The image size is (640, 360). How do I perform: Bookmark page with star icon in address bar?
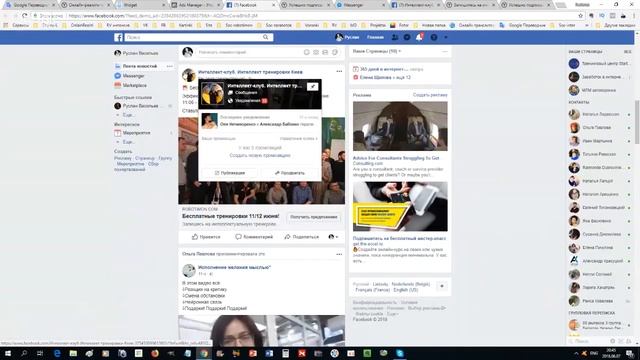580,16
